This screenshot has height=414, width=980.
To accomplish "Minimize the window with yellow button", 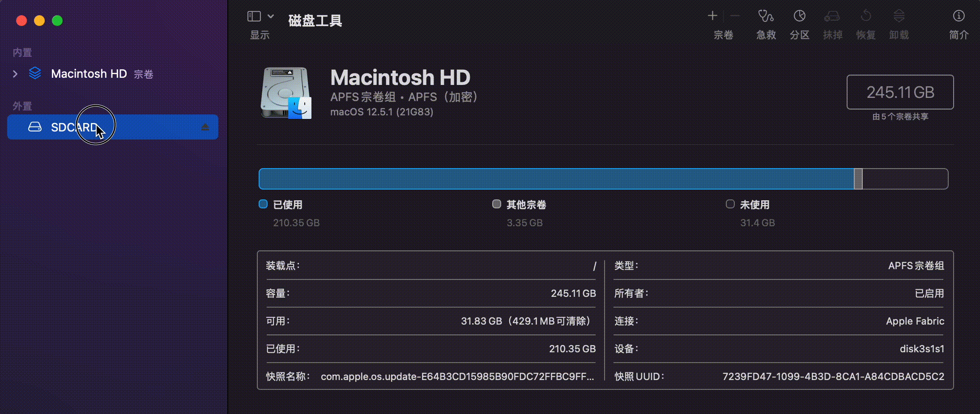I will pos(39,21).
